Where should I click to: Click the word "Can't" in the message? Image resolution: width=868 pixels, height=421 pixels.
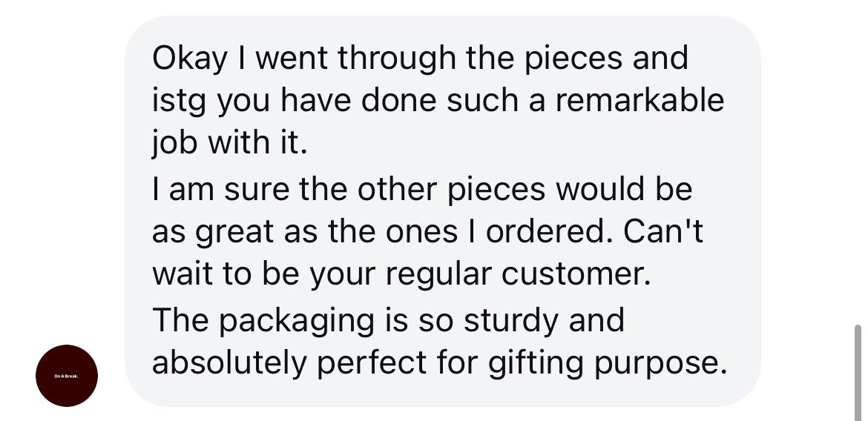663,232
